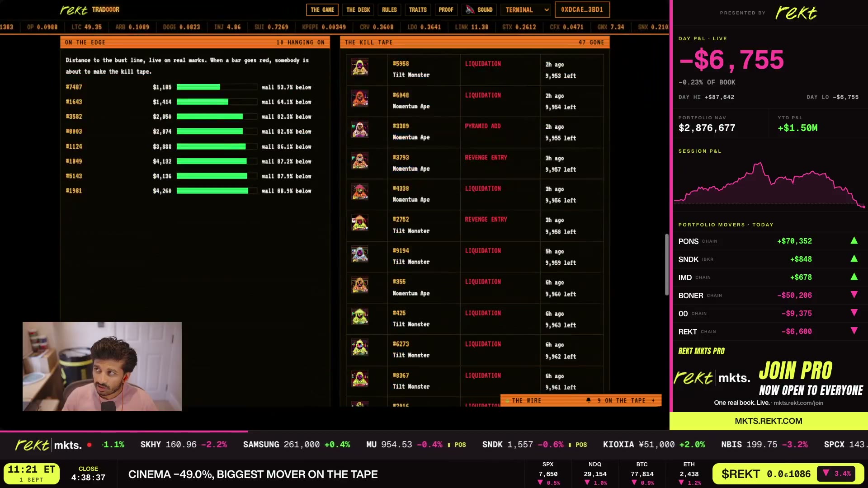Click the 0XDCAE_3BD1 wallet button
This screenshot has height=488, width=868.
click(x=582, y=9)
